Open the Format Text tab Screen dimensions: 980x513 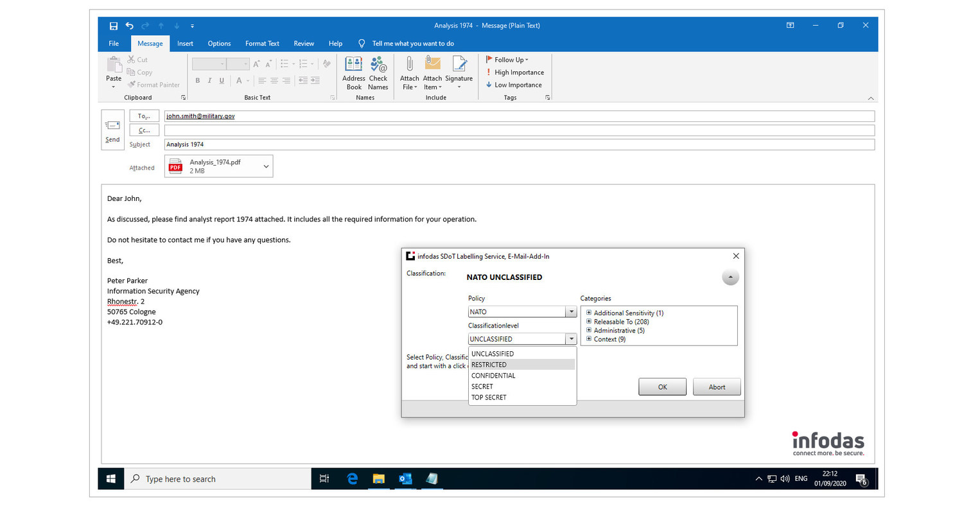point(262,44)
